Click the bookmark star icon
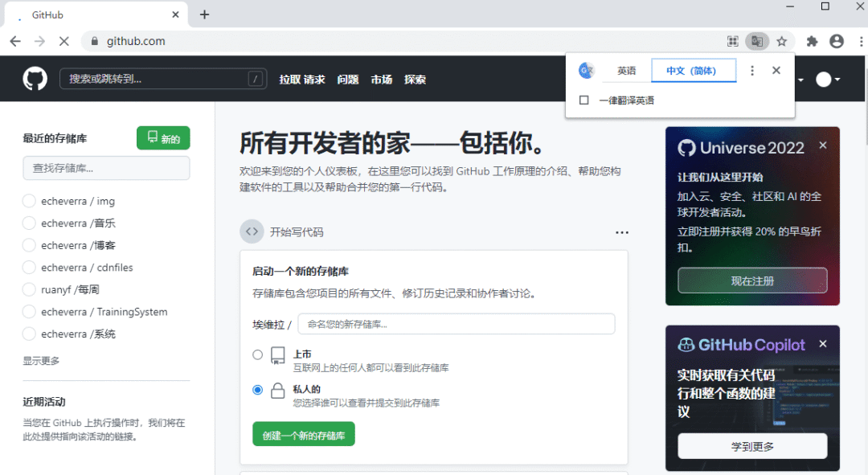This screenshot has width=868, height=475. [x=780, y=40]
